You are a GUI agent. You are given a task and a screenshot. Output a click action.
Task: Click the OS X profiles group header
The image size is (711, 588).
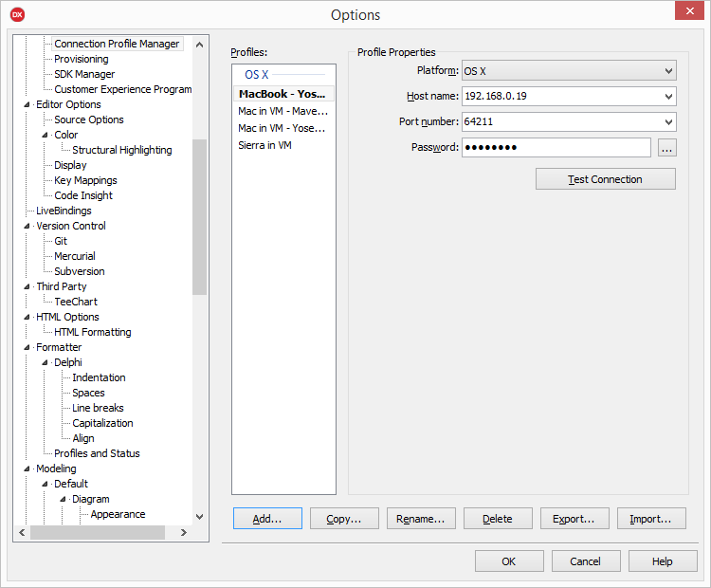[x=257, y=74]
